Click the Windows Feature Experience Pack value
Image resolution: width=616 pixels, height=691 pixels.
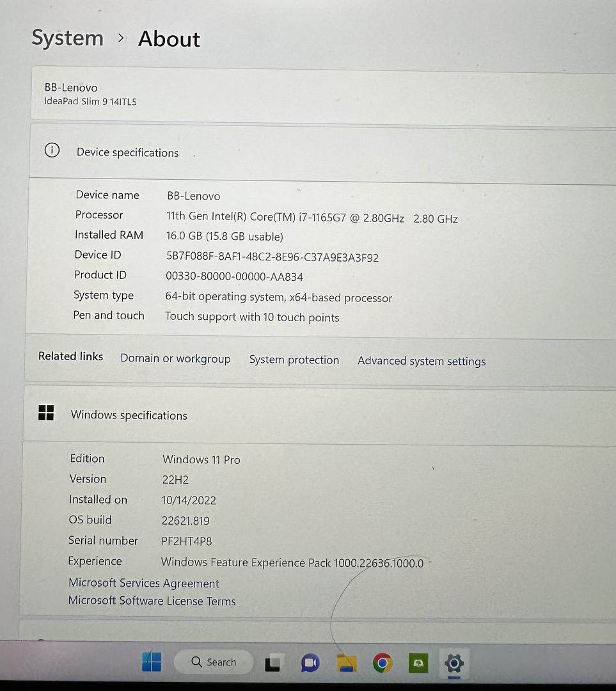[x=292, y=563]
